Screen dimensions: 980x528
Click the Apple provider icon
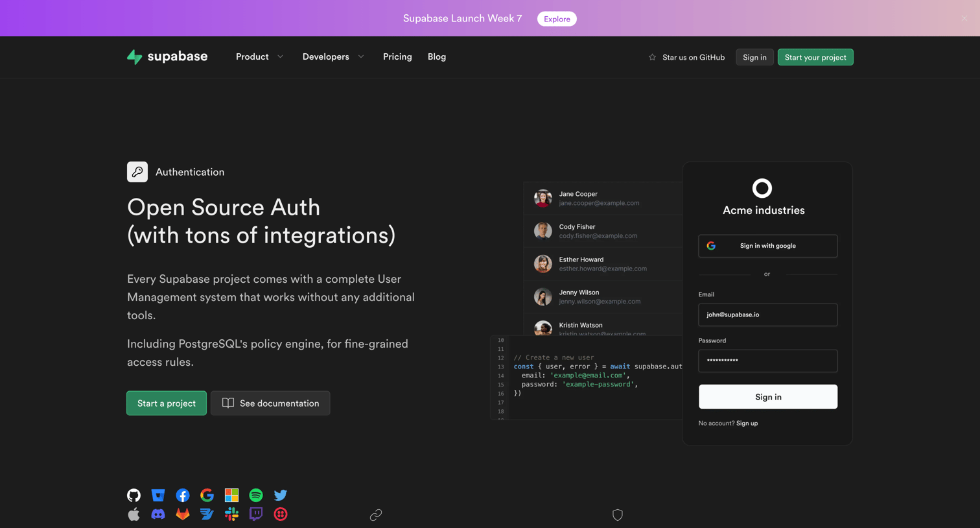click(134, 514)
